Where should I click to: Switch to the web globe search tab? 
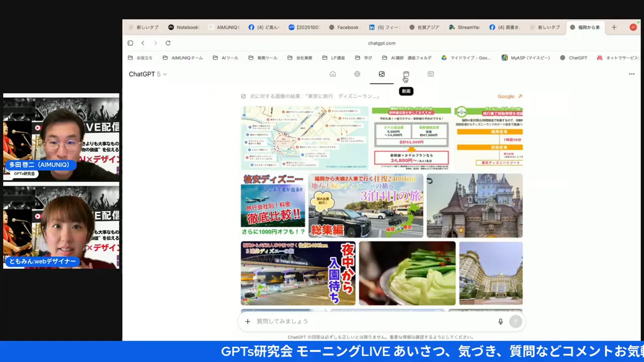[357, 74]
